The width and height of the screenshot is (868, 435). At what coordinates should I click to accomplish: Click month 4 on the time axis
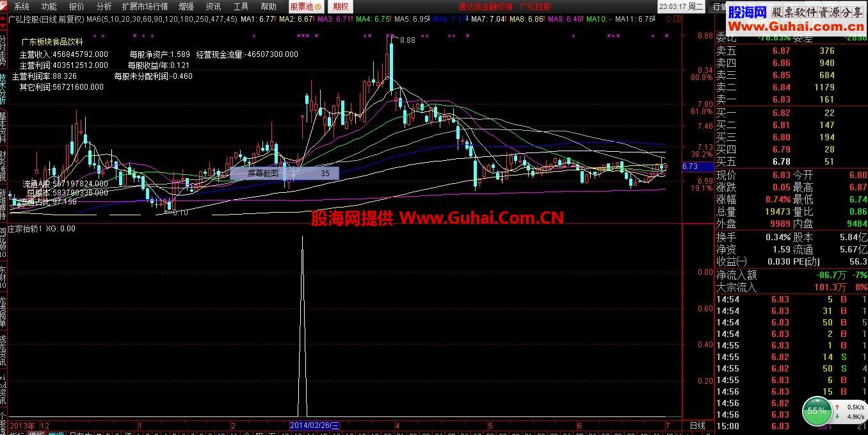398,425
